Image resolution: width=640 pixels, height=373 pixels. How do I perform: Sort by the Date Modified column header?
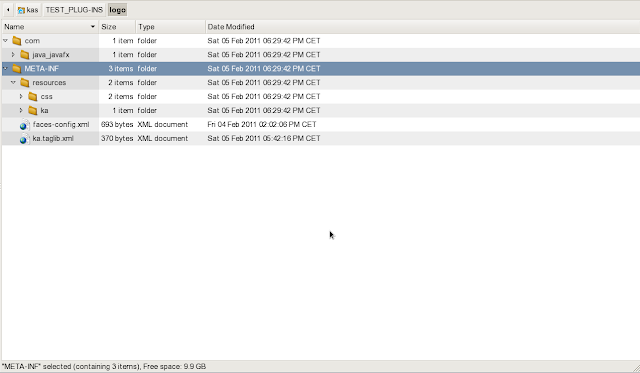[422, 27]
